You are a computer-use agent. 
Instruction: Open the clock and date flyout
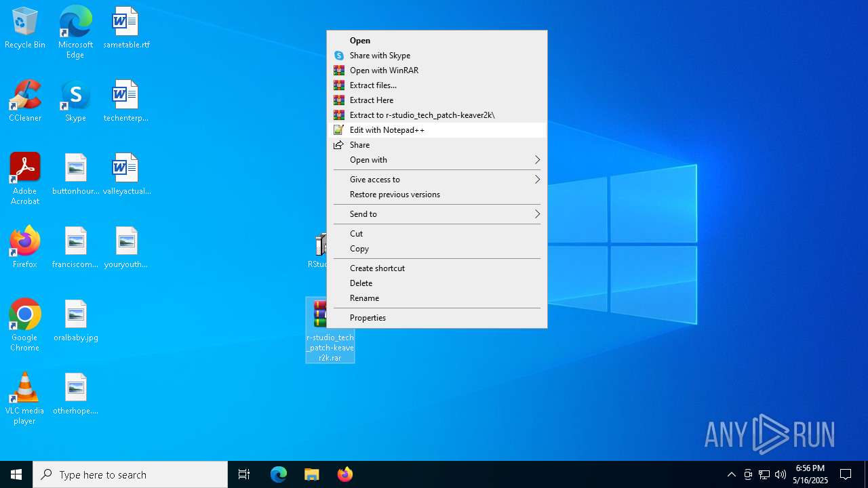[x=810, y=474]
